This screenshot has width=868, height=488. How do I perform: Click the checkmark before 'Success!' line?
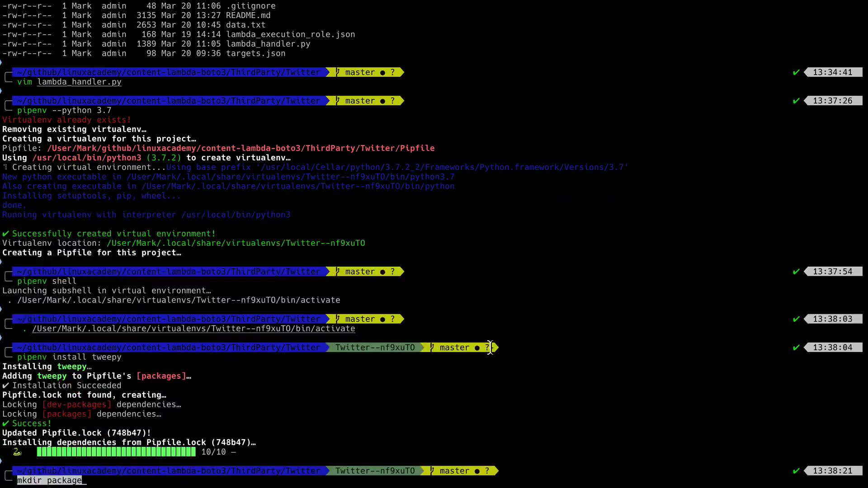coord(5,423)
